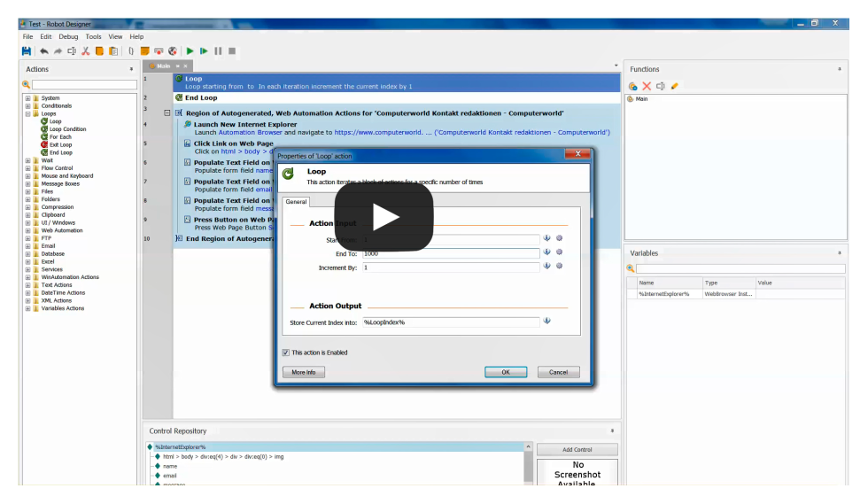
Task: Click the More Info button
Action: point(303,372)
